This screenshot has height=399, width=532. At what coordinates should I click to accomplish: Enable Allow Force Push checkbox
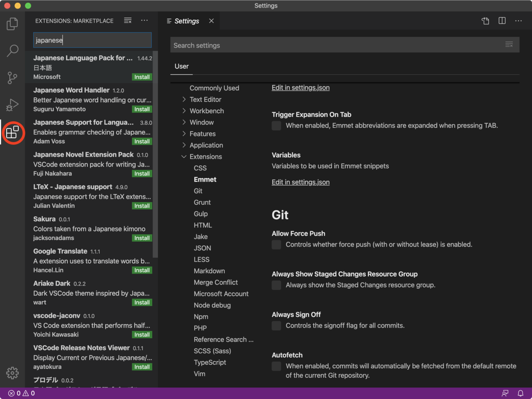276,245
